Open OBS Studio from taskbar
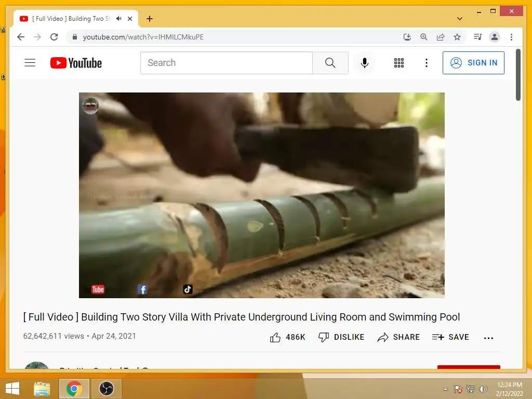 click(106, 389)
